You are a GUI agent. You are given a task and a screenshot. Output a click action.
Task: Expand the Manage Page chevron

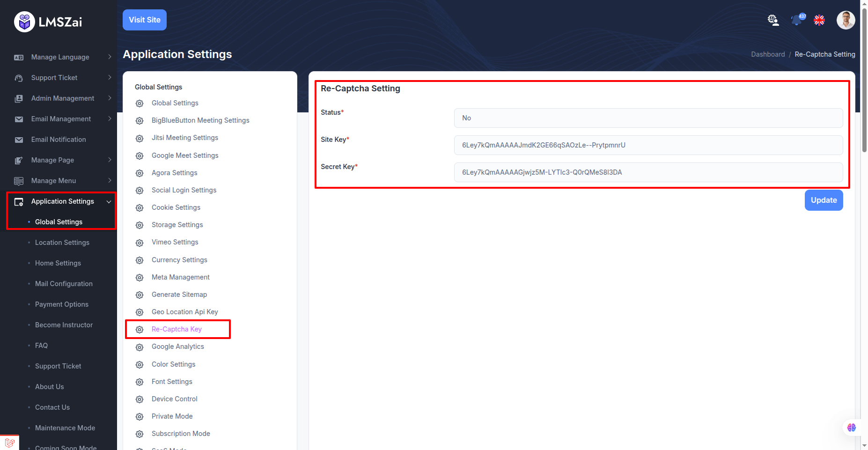[110, 160]
